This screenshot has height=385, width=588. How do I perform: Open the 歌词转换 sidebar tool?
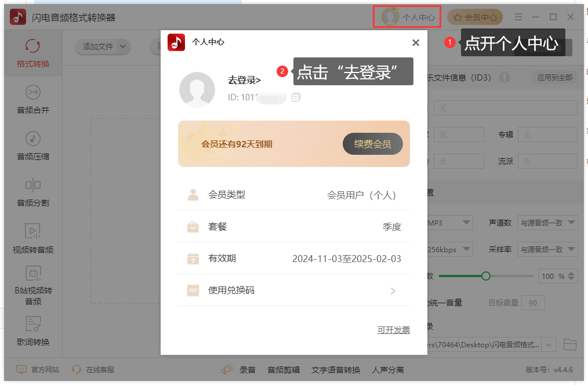click(x=33, y=332)
